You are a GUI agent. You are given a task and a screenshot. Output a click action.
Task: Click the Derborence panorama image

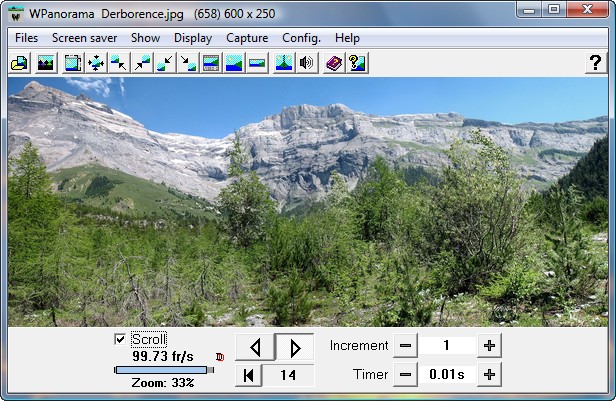click(x=308, y=202)
